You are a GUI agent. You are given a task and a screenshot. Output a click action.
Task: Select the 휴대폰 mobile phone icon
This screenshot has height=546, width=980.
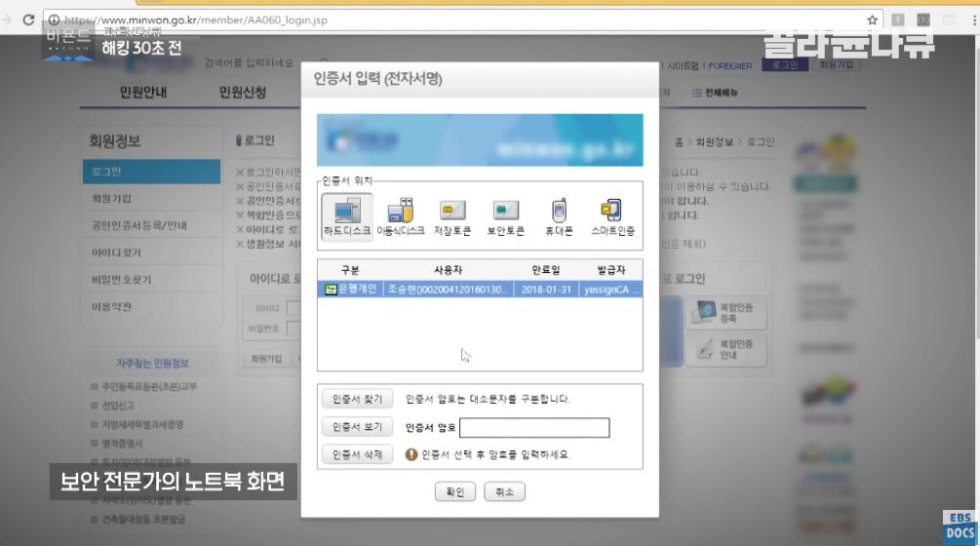click(x=559, y=216)
